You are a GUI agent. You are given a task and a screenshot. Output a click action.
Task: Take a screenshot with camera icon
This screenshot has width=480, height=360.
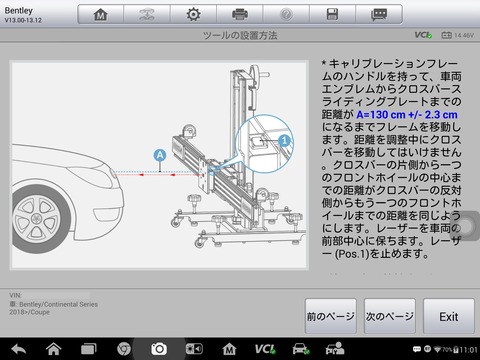(159, 349)
